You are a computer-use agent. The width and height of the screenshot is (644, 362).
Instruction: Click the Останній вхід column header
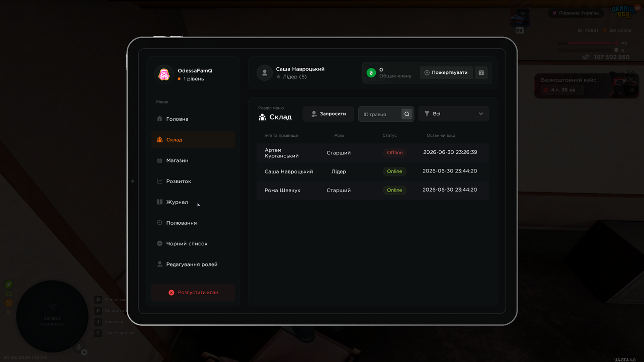point(441,135)
